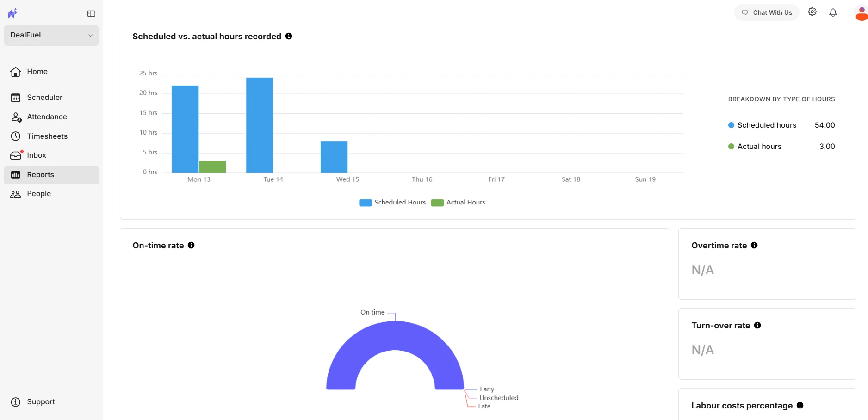Viewport: 868px width, 420px height.
Task: Click the Home house icon
Action: point(16,72)
